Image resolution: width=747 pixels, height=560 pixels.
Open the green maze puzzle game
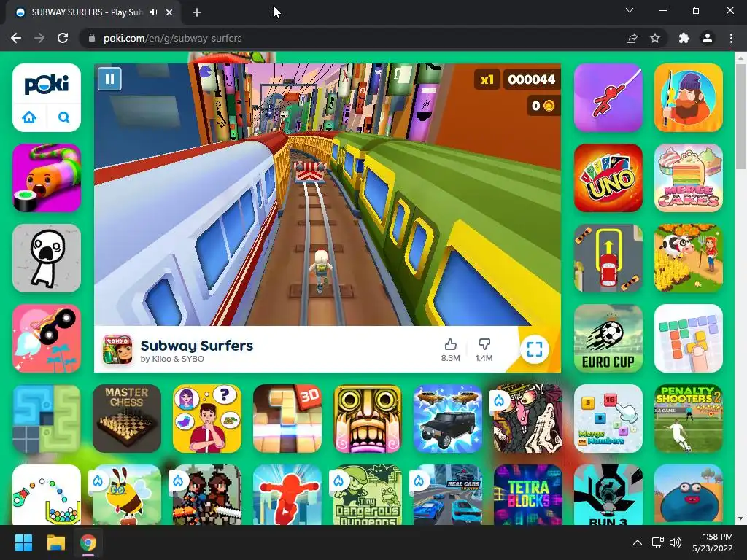47,418
